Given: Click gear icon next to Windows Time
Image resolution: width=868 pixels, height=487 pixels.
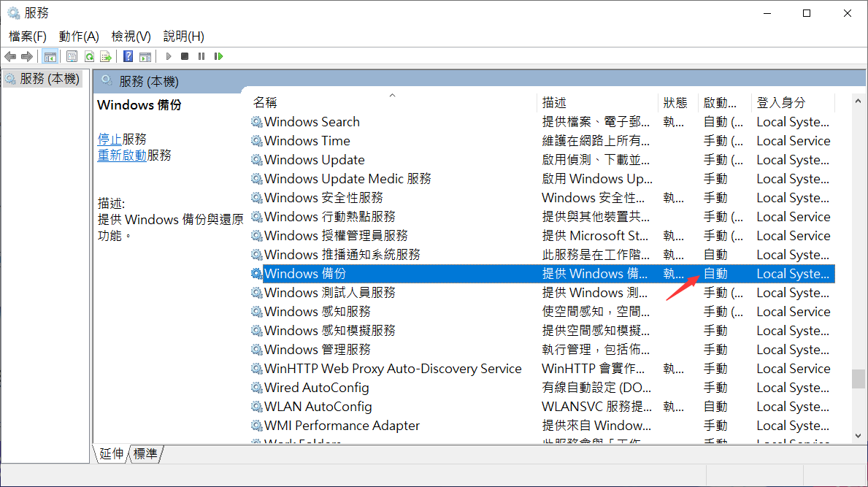Looking at the screenshot, I should click(x=256, y=141).
